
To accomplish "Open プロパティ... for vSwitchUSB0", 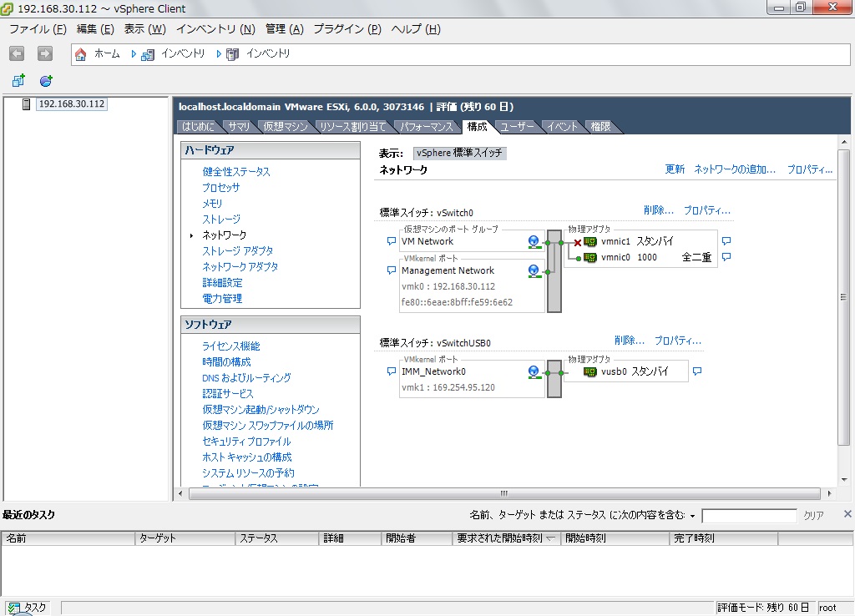I will [x=677, y=341].
